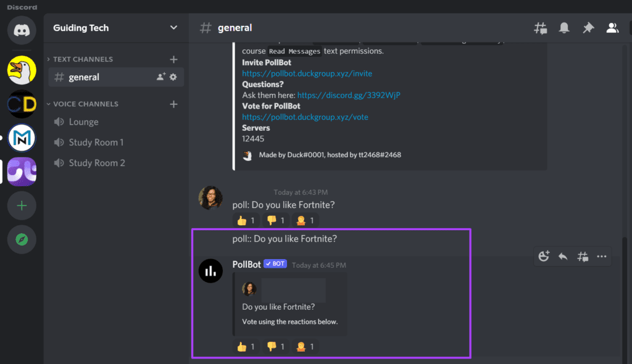Open the pollbot.duckgroup.xyz/invite link
Image resolution: width=632 pixels, height=364 pixels.
point(307,73)
